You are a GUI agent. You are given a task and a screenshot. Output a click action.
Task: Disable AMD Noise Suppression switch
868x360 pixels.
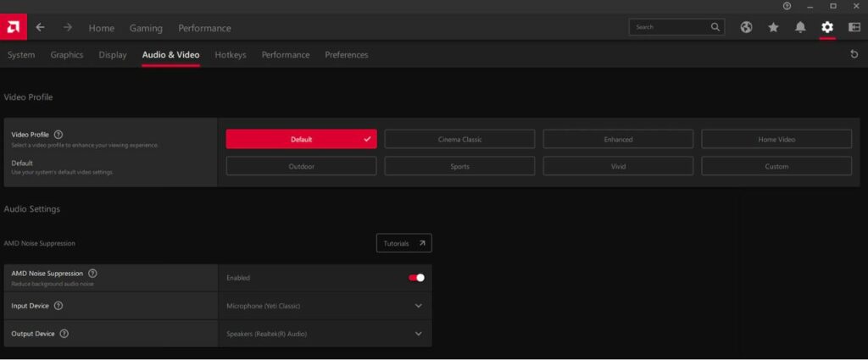point(417,278)
